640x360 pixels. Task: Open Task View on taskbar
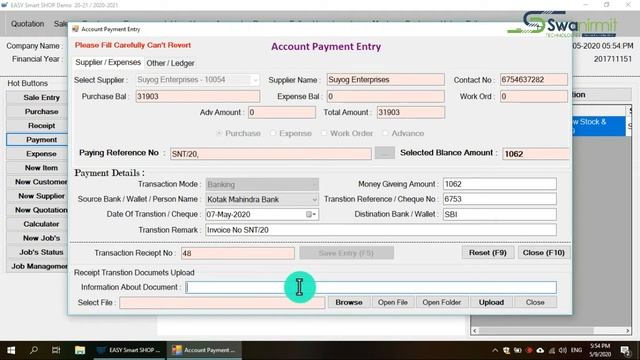tap(56, 350)
